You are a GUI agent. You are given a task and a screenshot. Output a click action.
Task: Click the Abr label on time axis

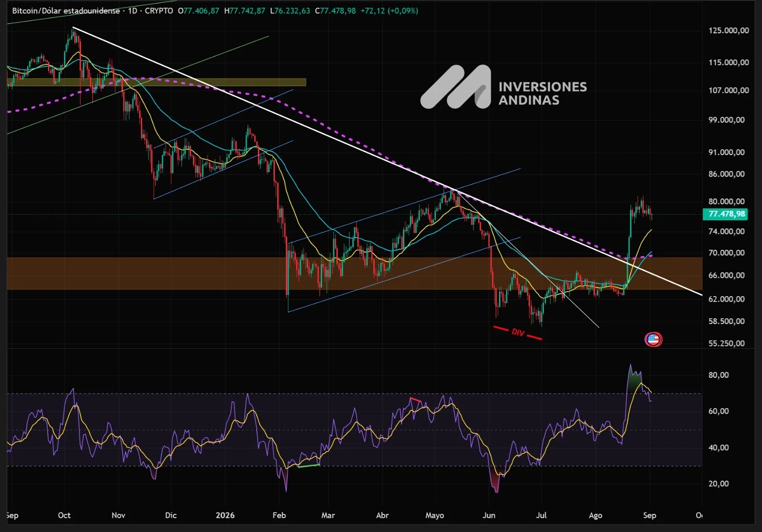point(382,515)
